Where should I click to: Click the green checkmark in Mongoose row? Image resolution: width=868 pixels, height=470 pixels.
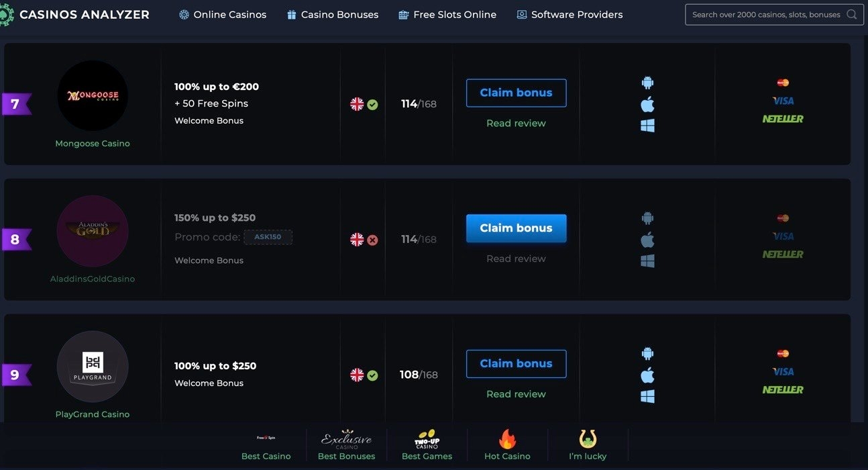click(372, 105)
